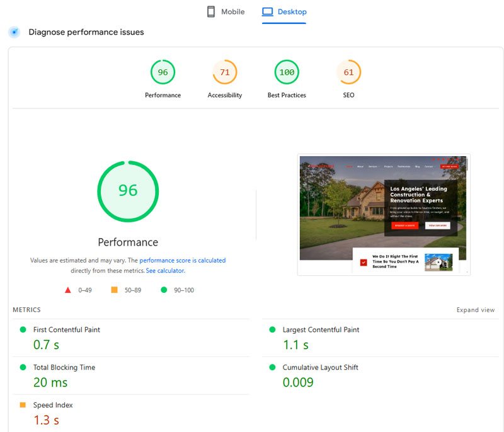Switch to the Desktop tab
The image size is (504, 432).
point(284,12)
